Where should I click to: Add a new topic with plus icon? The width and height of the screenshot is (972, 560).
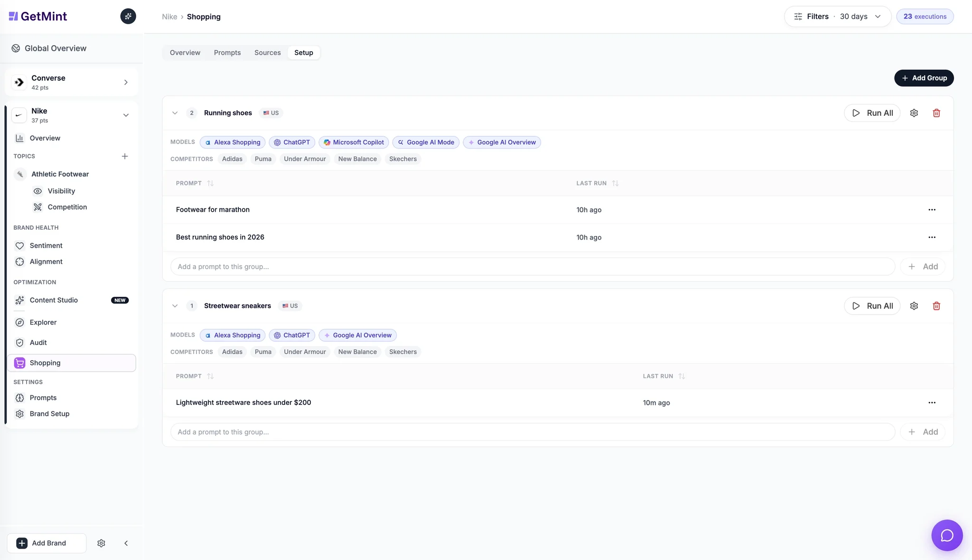tap(125, 156)
